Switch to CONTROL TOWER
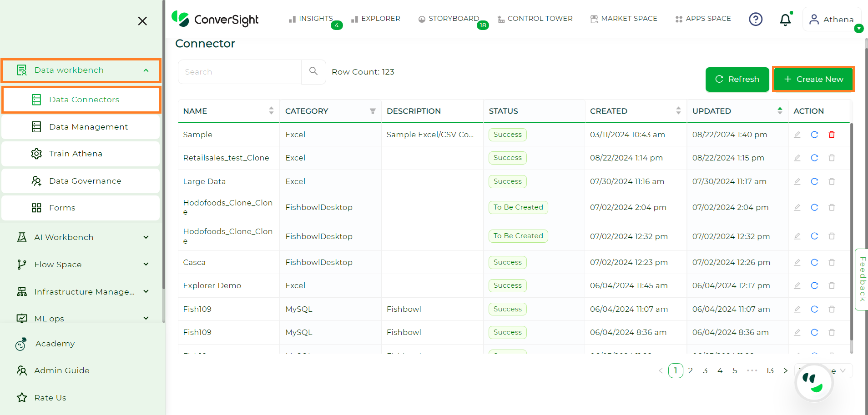868x415 pixels. 535,19
